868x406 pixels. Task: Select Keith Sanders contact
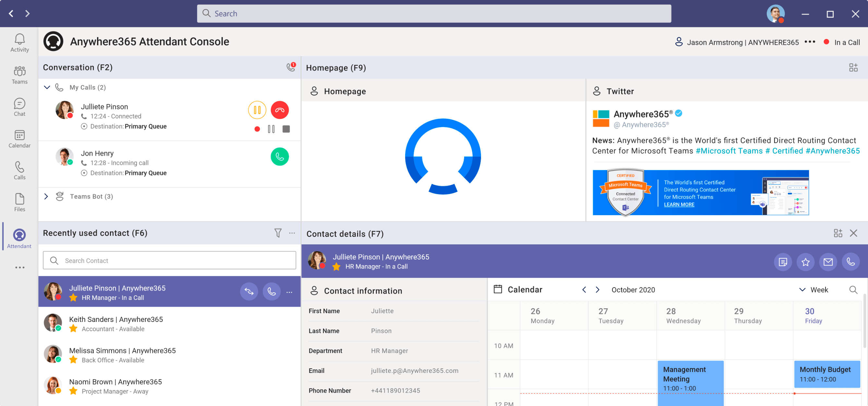[x=170, y=323]
